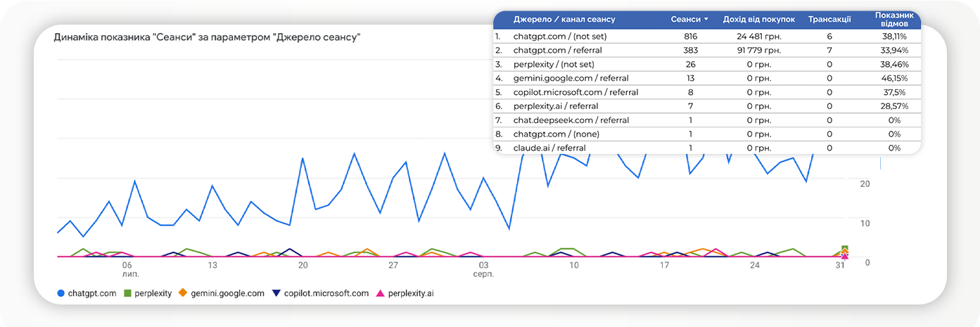Sort by the Джерело / канал сеансу header
980x327 pixels.
[x=564, y=20]
